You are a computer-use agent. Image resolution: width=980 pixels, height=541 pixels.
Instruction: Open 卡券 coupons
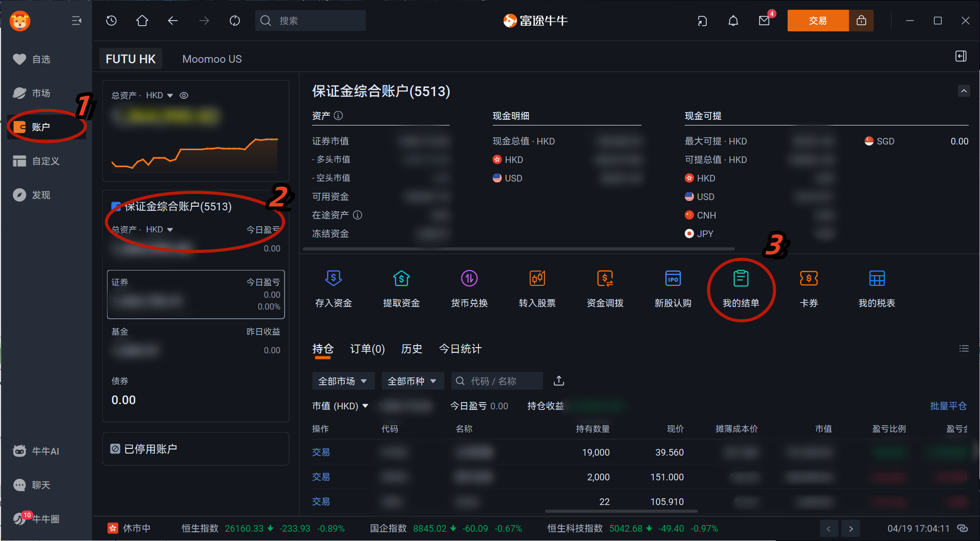[x=809, y=289]
